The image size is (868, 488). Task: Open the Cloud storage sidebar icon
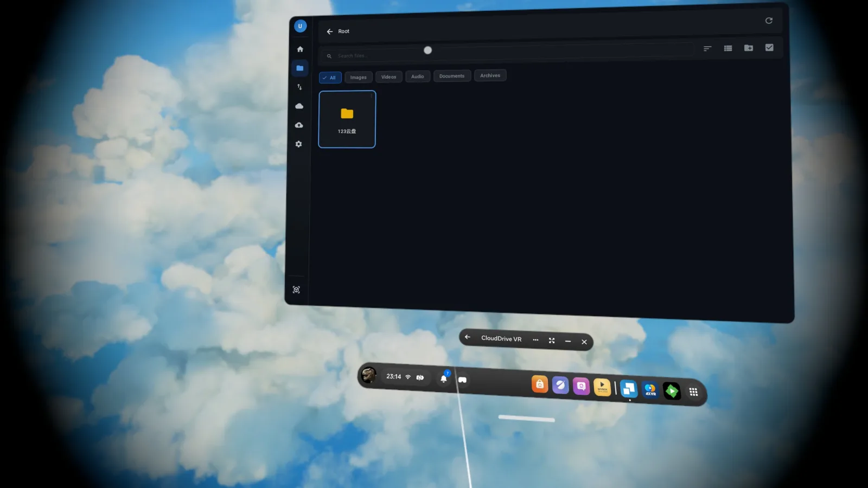(299, 106)
